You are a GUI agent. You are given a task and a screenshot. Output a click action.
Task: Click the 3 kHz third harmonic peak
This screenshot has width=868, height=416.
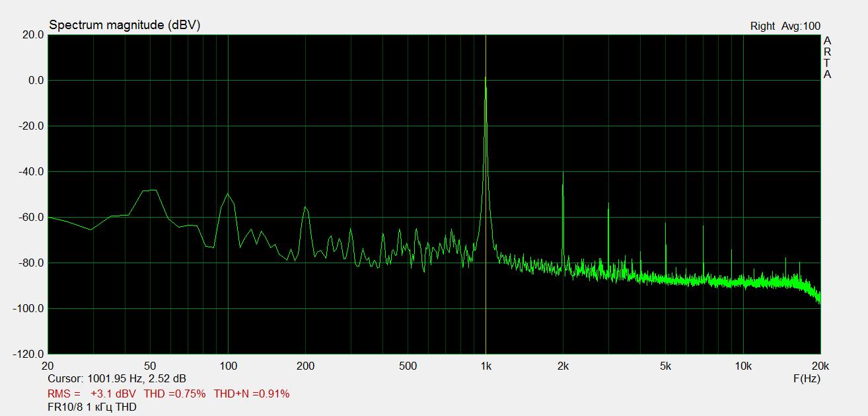pyautogui.click(x=608, y=204)
